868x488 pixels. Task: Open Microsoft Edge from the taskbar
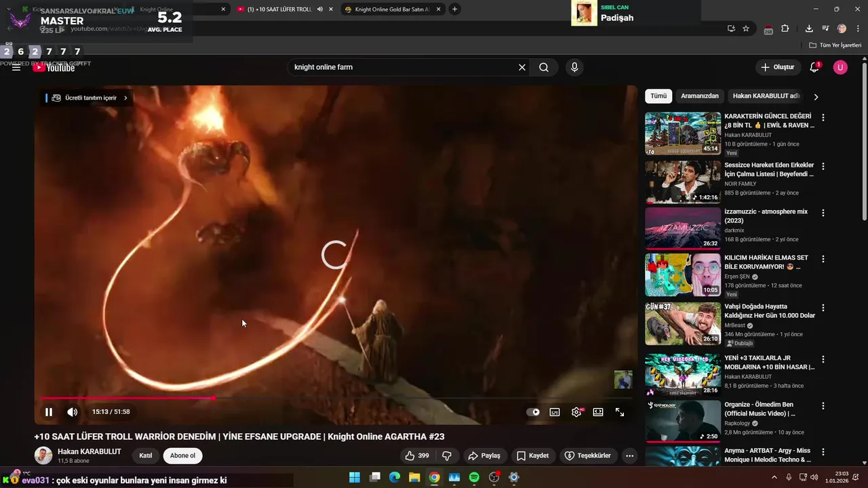click(395, 477)
